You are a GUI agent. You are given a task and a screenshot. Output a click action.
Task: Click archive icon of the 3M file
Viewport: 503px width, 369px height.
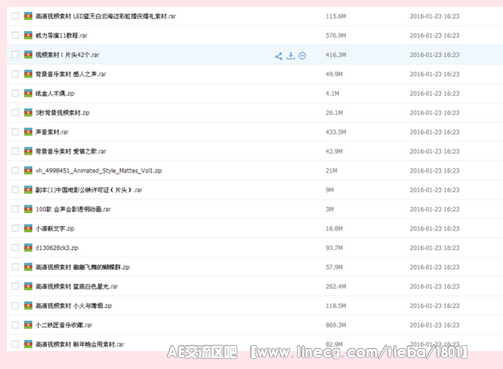point(28,209)
